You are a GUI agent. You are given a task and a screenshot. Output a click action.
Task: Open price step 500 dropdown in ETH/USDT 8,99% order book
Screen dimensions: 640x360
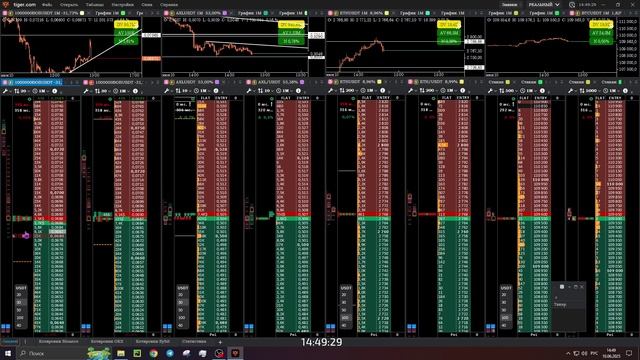point(428,91)
